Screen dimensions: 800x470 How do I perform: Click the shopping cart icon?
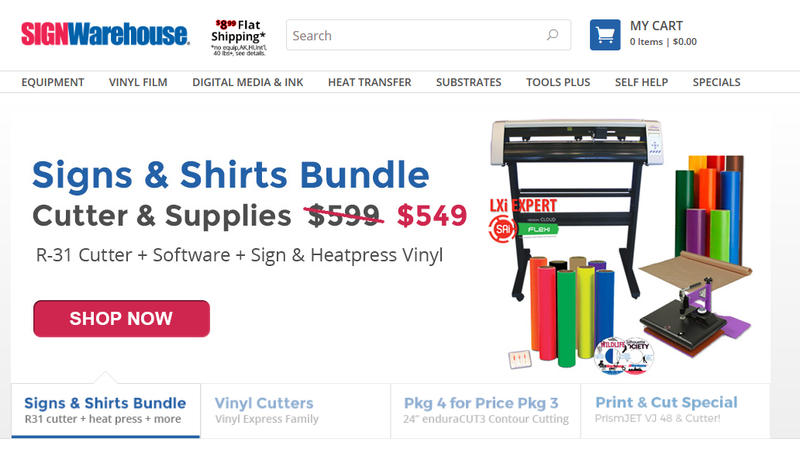click(605, 35)
